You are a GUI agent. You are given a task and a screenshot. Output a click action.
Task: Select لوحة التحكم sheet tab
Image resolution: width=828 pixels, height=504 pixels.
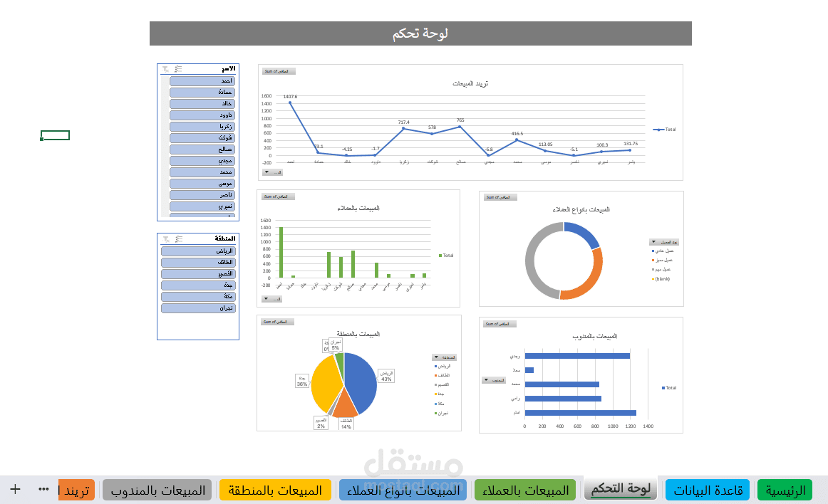621,489
